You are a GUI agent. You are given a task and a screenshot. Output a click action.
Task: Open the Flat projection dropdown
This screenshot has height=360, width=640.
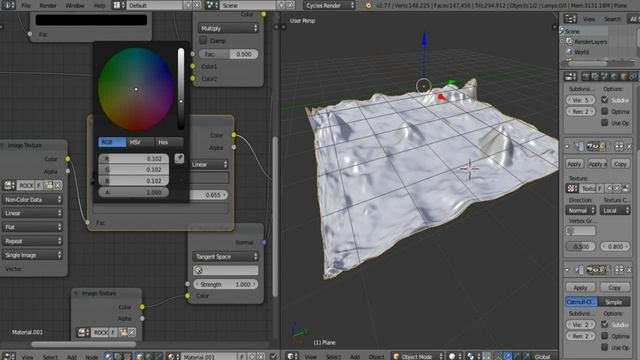click(32, 227)
